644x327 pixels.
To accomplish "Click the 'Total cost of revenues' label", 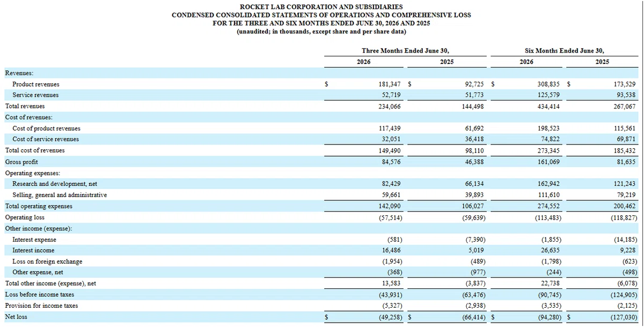I will (35, 150).
